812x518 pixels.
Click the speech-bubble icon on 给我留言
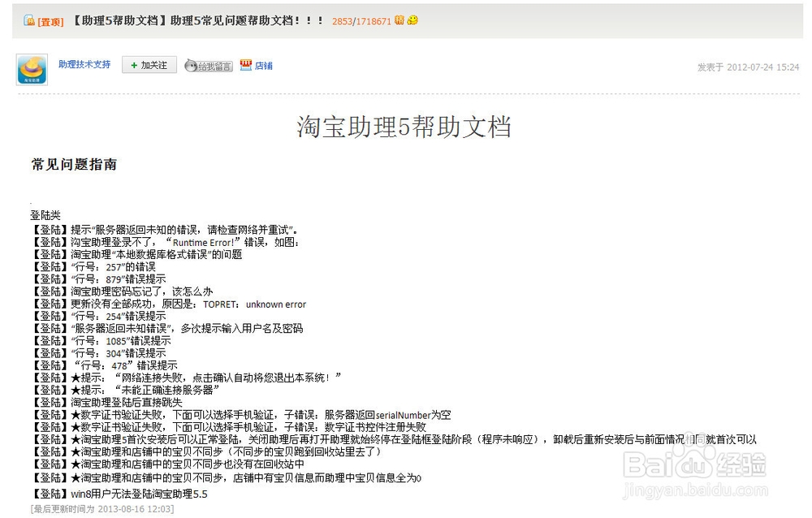pyautogui.click(x=191, y=65)
